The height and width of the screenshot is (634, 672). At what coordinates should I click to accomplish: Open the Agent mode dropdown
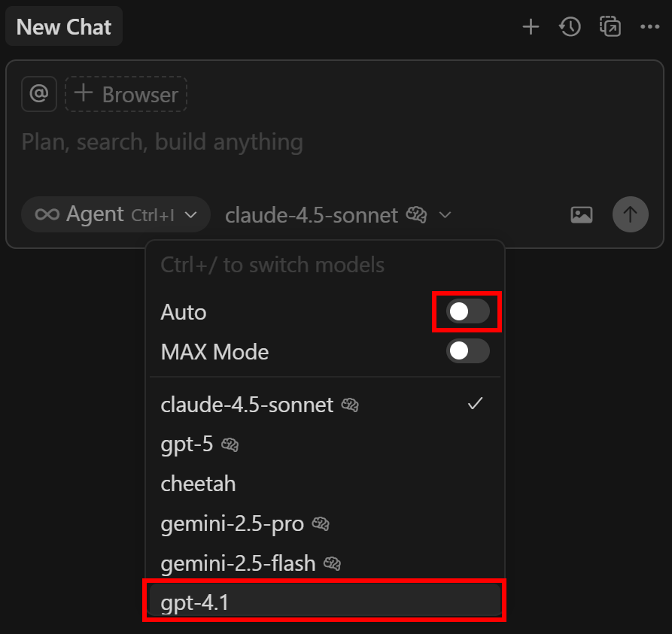pos(115,214)
